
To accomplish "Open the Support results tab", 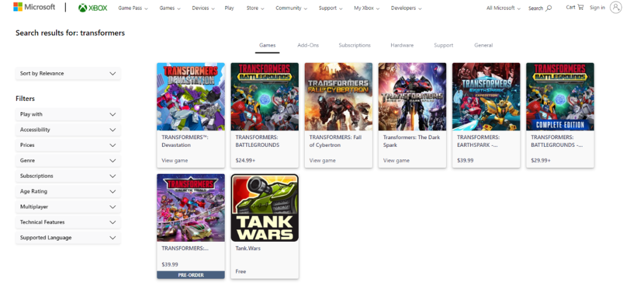I will [444, 45].
